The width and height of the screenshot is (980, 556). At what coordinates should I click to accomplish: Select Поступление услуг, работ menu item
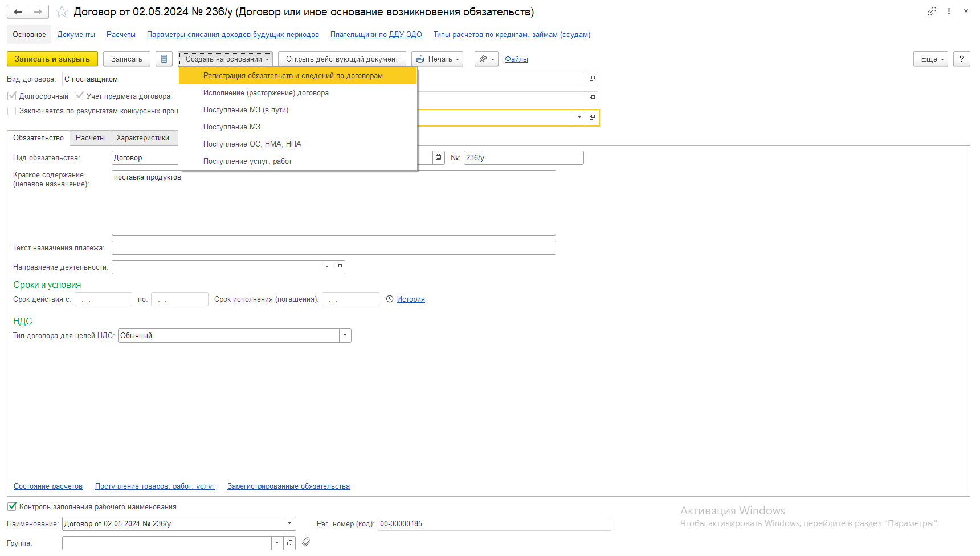click(298, 161)
